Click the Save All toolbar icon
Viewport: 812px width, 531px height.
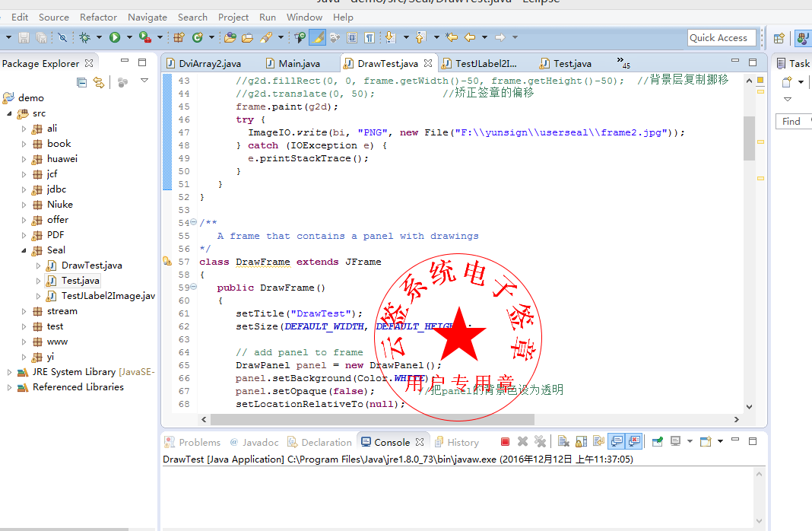tap(41, 37)
